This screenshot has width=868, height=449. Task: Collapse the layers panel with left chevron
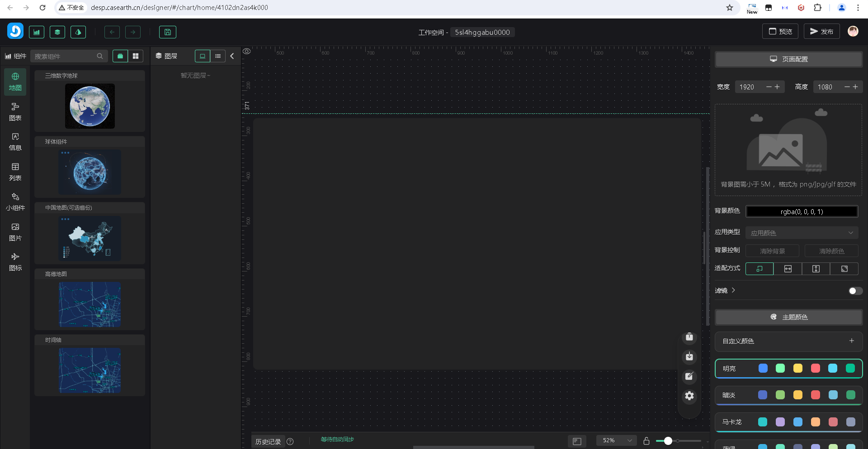point(232,56)
